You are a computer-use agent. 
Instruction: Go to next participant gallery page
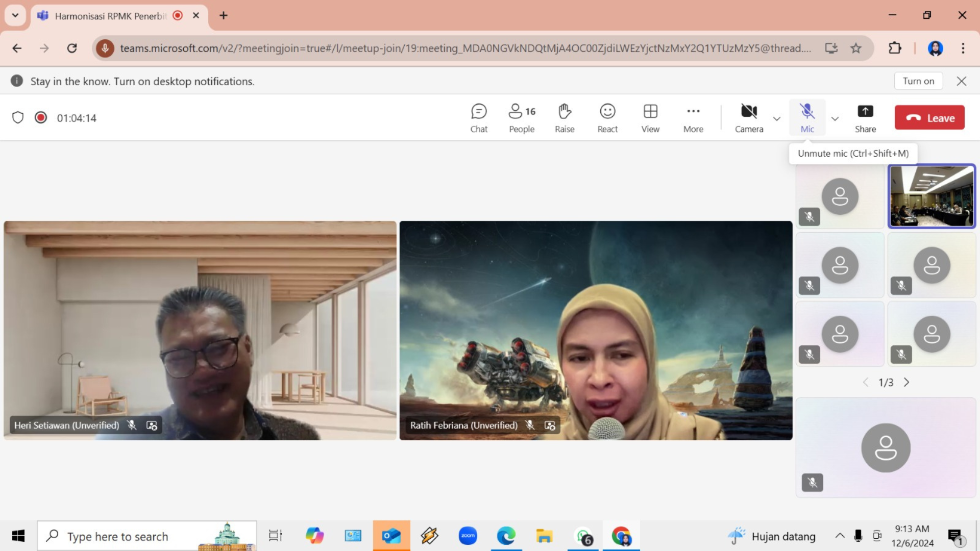[x=906, y=382]
